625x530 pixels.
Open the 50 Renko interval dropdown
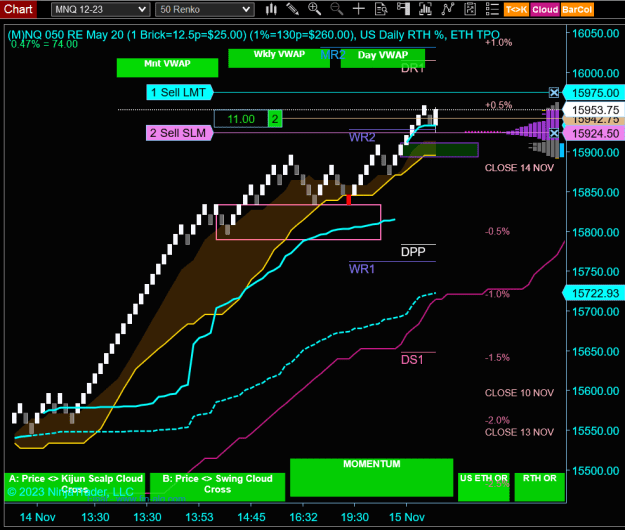click(x=205, y=10)
